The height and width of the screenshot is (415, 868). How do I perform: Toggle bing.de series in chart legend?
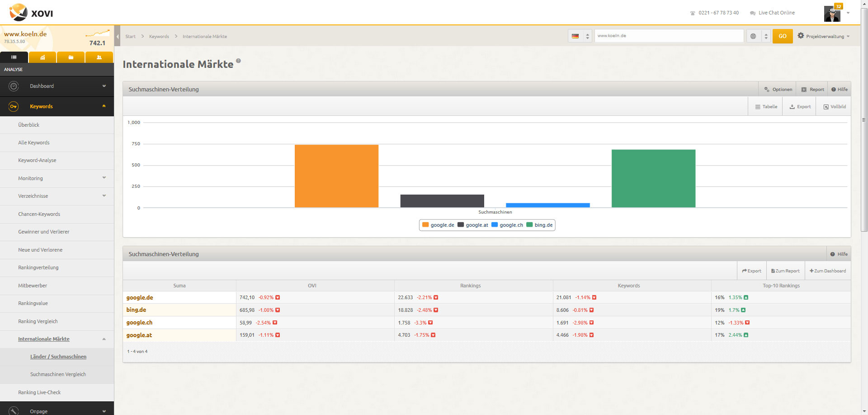539,225
